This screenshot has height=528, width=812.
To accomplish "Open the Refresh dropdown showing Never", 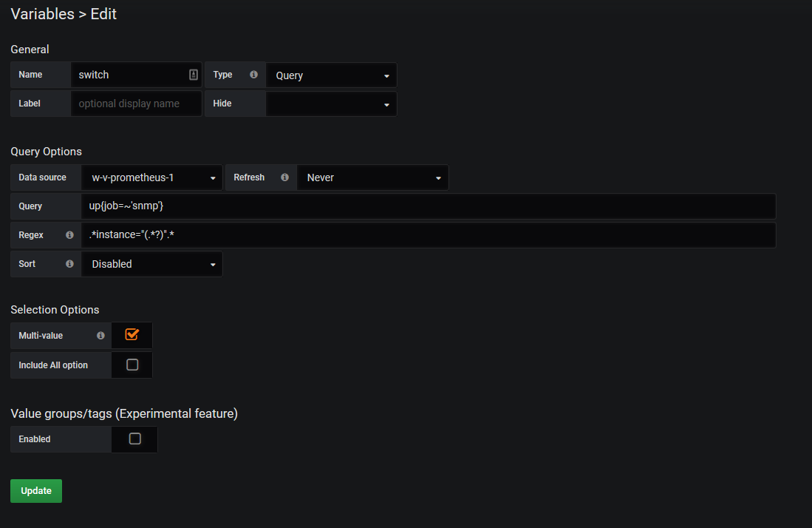I will click(x=373, y=177).
